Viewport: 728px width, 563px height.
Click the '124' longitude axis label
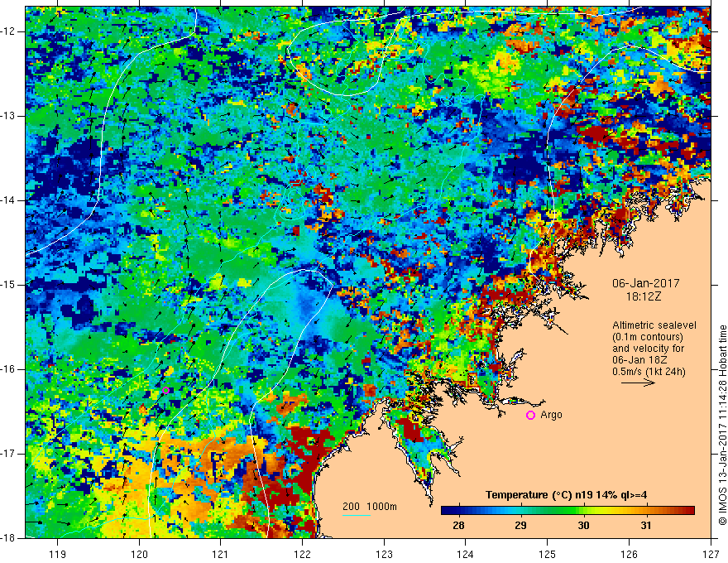coord(466,554)
